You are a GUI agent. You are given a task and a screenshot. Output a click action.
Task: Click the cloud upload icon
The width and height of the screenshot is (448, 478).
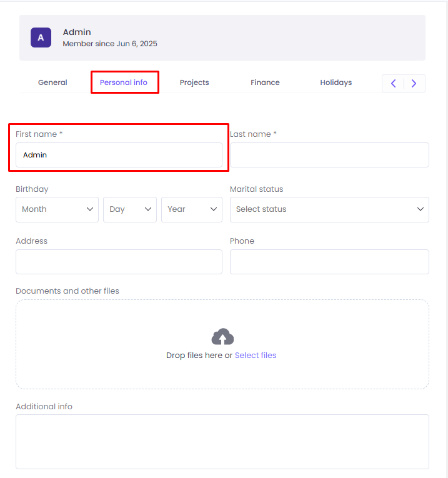coord(222,337)
